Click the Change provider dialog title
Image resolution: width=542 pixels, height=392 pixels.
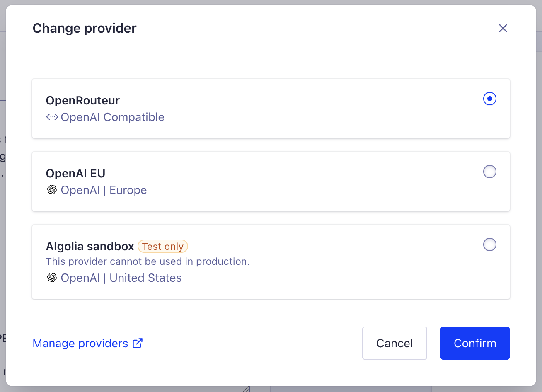[x=85, y=28]
